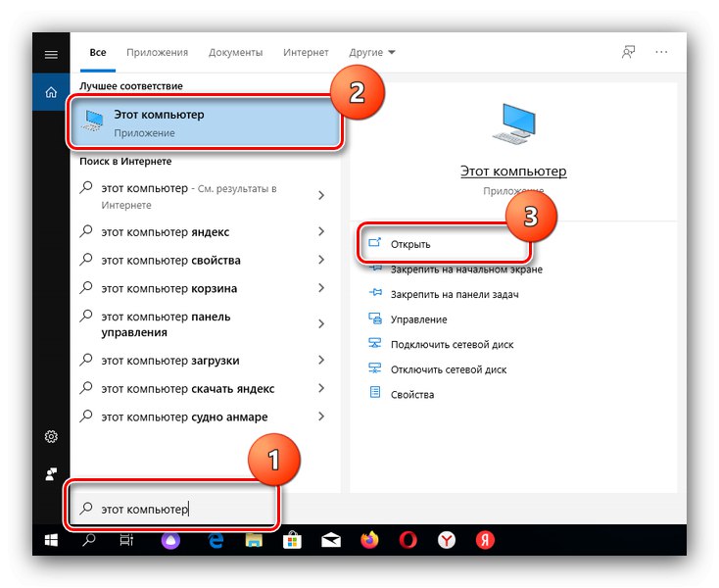719x588 pixels.
Task: Select the Home icon in sidebar
Action: point(51,92)
